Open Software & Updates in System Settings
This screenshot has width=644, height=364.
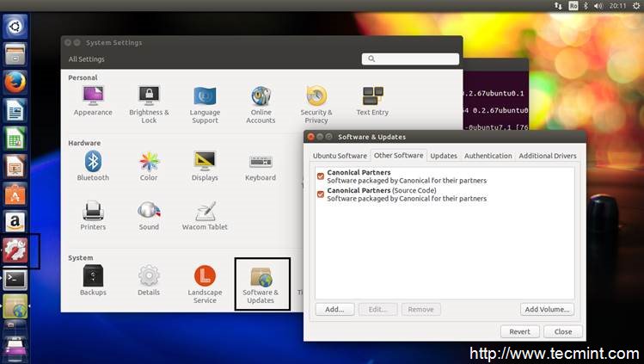[261, 284]
